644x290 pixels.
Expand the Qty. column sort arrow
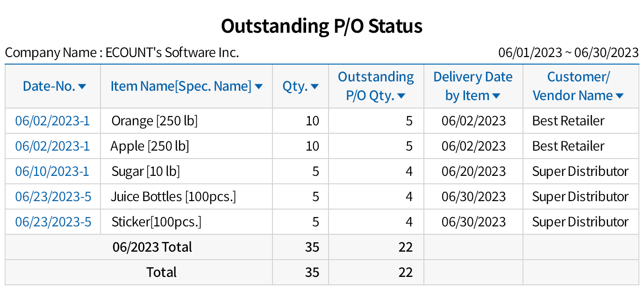click(x=315, y=87)
